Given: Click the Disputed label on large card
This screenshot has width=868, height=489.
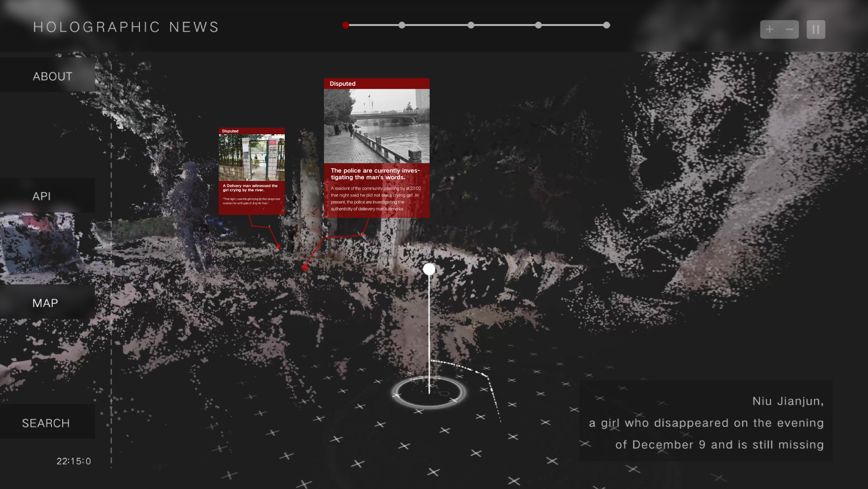Looking at the screenshot, I should (342, 84).
